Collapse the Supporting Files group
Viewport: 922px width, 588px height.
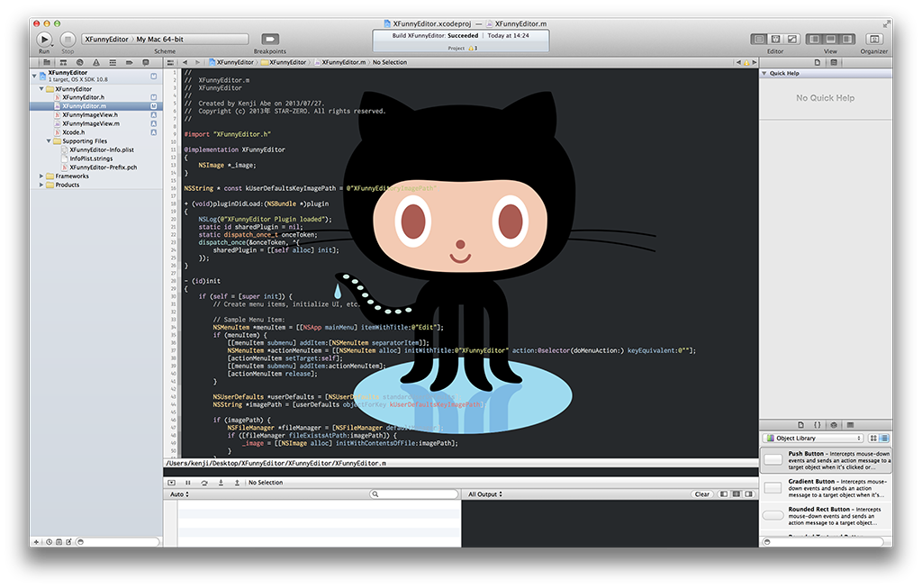coord(49,141)
